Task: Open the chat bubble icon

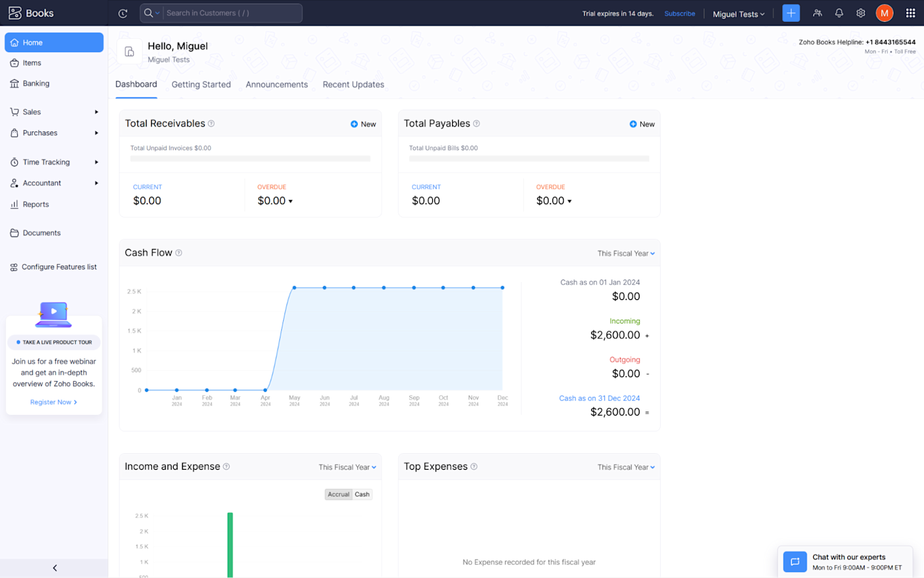Action: pyautogui.click(x=795, y=561)
